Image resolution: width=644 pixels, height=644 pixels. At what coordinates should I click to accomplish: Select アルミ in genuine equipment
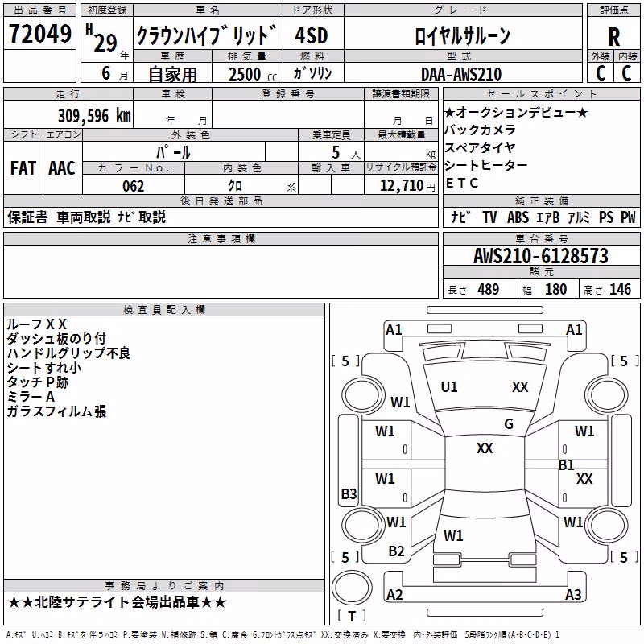(x=579, y=217)
